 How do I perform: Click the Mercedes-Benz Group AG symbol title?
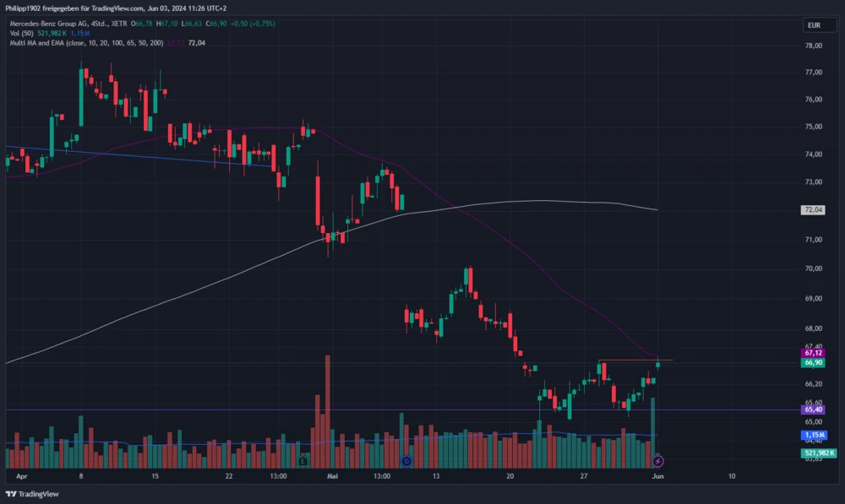[x=52, y=23]
